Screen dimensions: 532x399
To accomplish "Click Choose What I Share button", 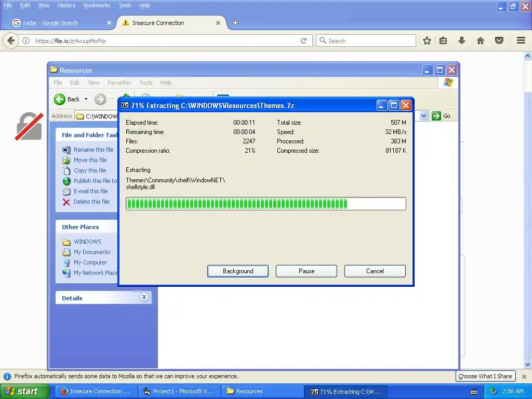I will coord(485,376).
